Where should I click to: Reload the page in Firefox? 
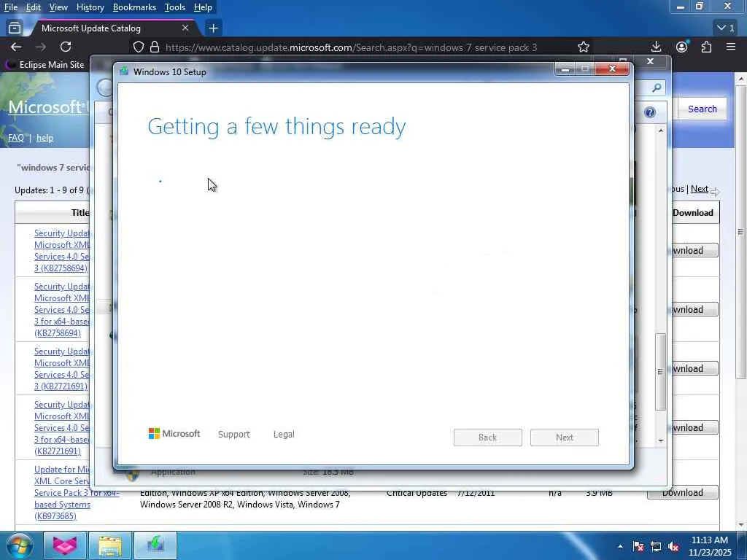pyautogui.click(x=66, y=47)
